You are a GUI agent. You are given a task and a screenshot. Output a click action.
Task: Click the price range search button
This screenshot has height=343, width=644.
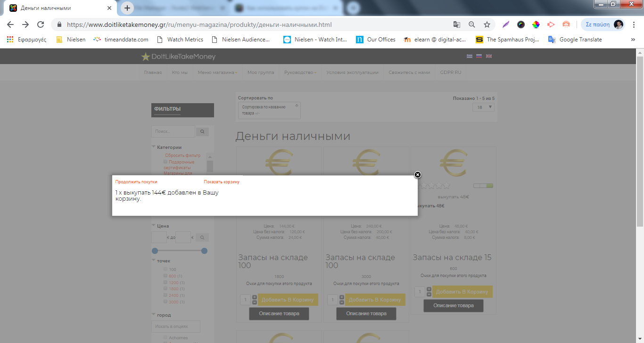tap(202, 237)
